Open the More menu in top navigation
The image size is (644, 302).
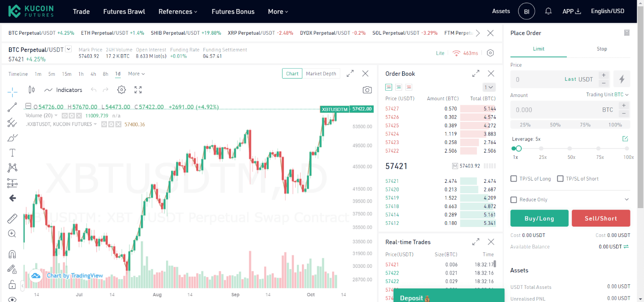pos(278,11)
